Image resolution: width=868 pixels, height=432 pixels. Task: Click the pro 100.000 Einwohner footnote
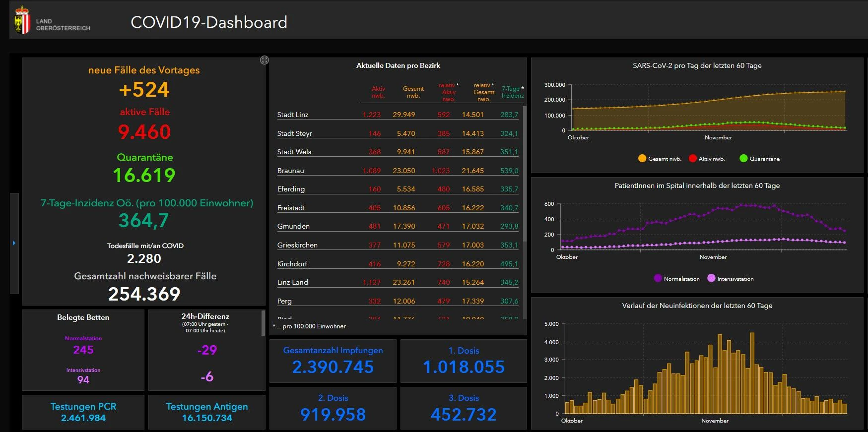click(309, 326)
